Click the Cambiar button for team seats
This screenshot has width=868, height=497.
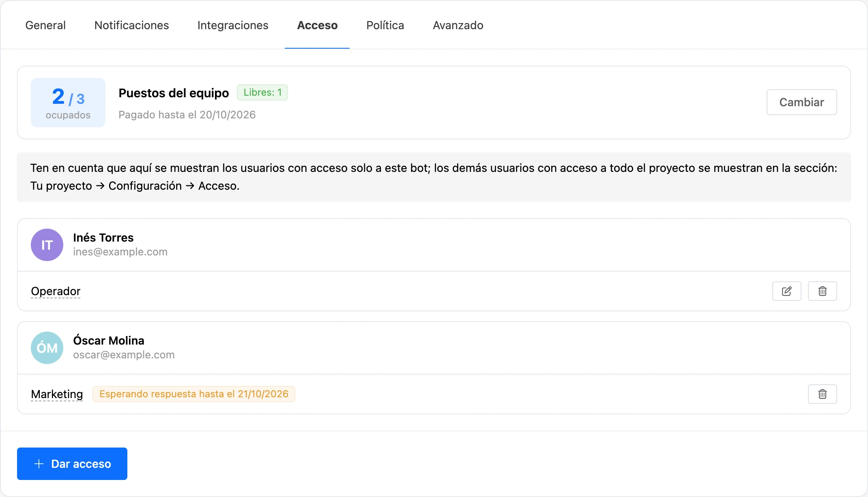[x=801, y=102]
